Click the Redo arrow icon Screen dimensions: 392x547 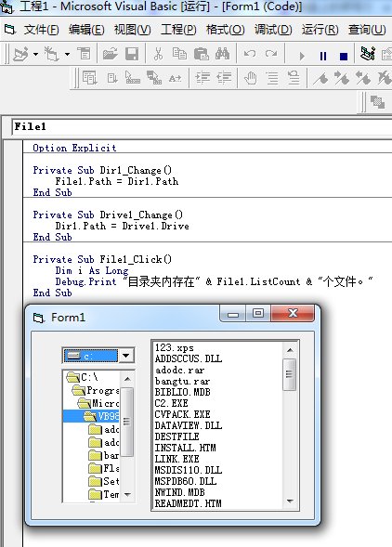pyautogui.click(x=271, y=55)
